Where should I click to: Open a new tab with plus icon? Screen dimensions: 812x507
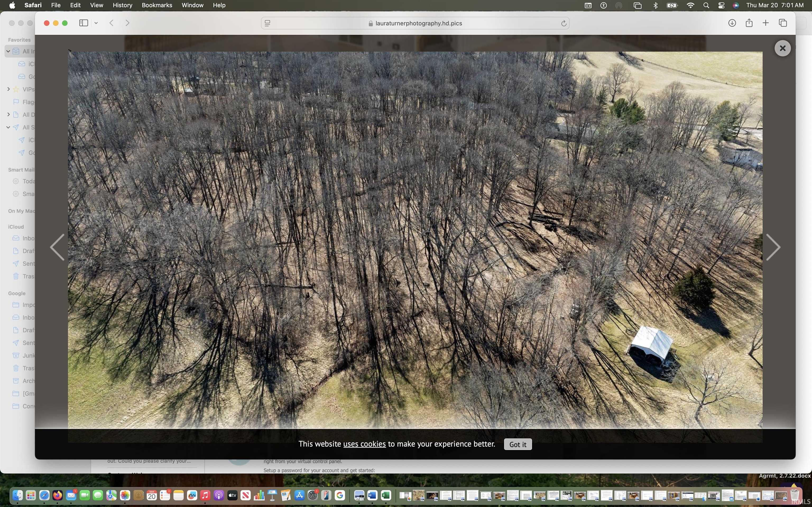765,23
